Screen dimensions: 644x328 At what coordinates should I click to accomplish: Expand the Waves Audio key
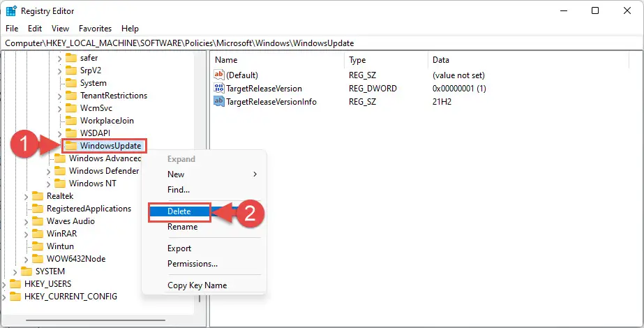click(27, 221)
